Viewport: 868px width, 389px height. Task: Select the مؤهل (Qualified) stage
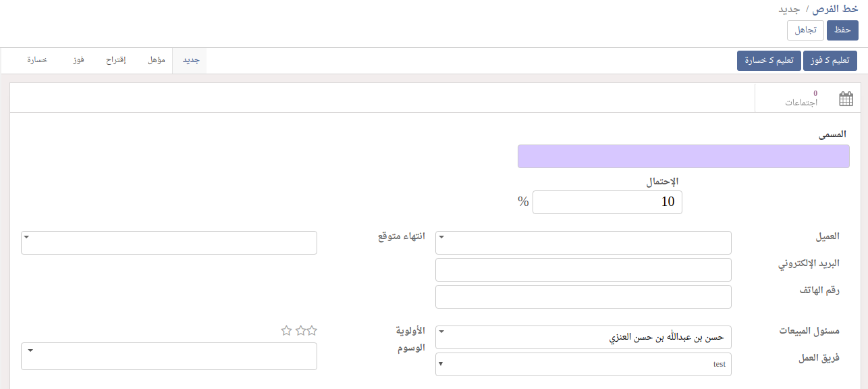157,61
